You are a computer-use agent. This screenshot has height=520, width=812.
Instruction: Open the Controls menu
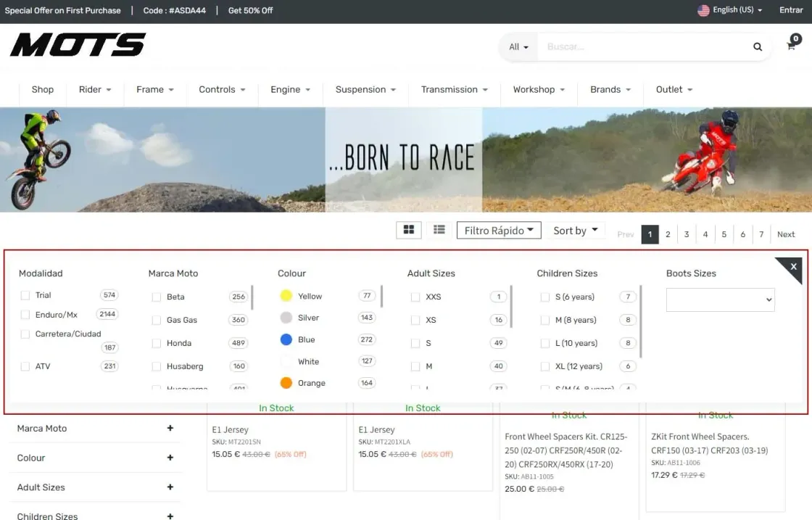tap(222, 90)
